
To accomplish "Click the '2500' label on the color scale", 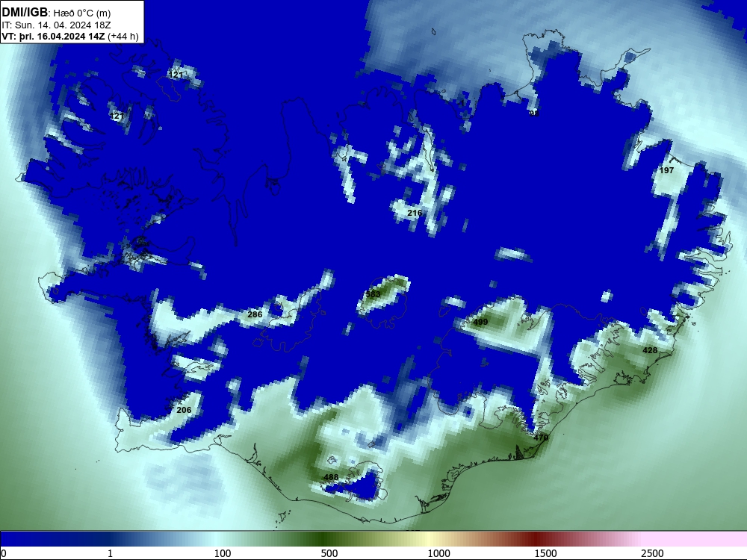I will click(652, 553).
